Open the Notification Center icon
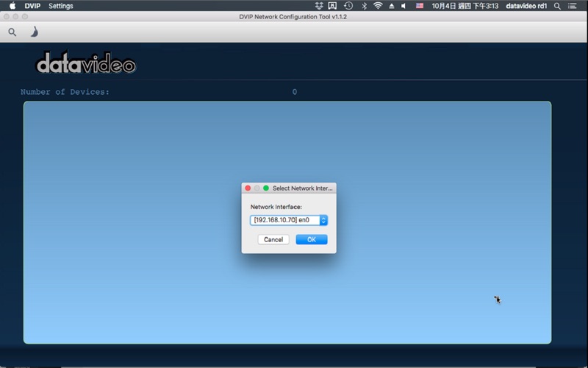The image size is (588, 368). click(573, 6)
